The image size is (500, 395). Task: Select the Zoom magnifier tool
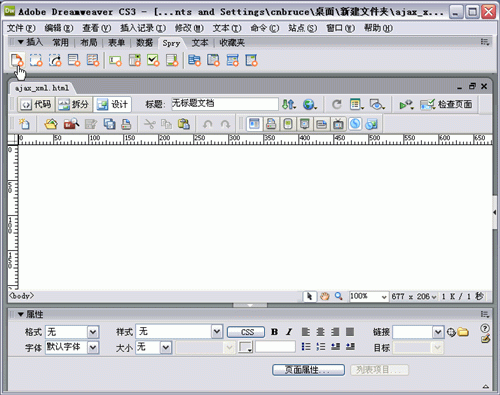(x=339, y=296)
